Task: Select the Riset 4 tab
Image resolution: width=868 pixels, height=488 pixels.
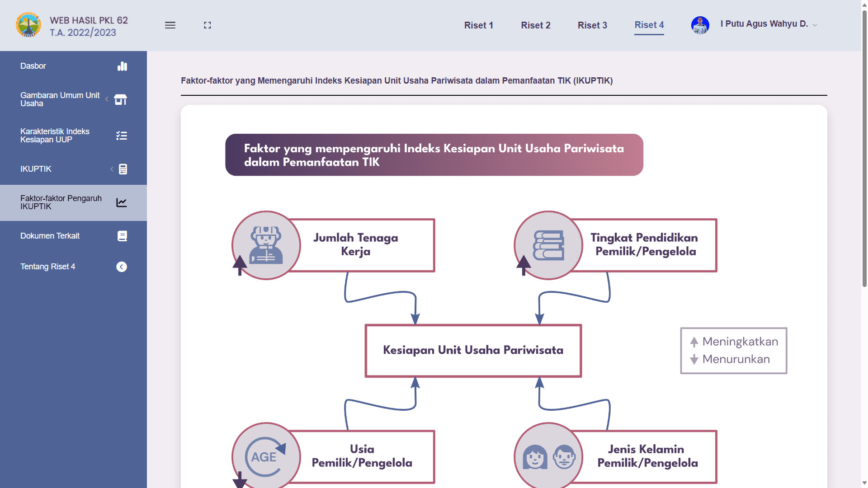Action: click(649, 25)
